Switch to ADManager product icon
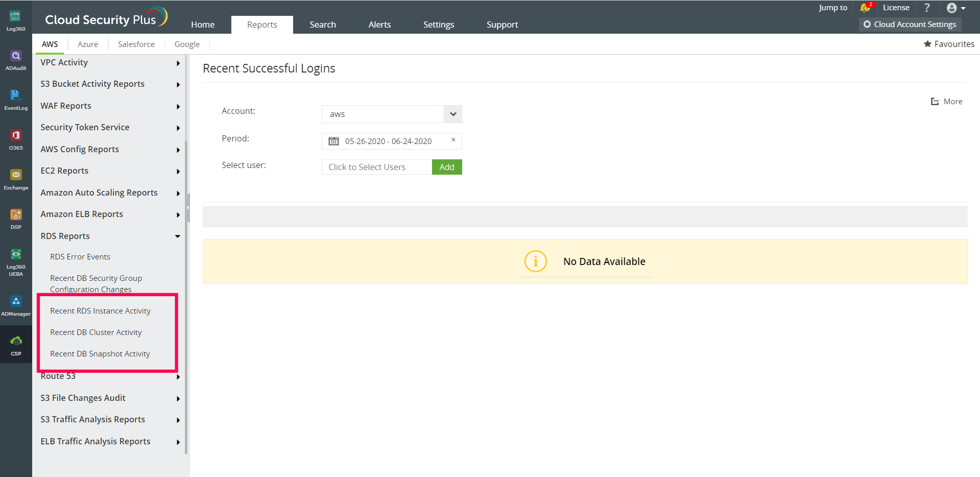 tap(16, 301)
